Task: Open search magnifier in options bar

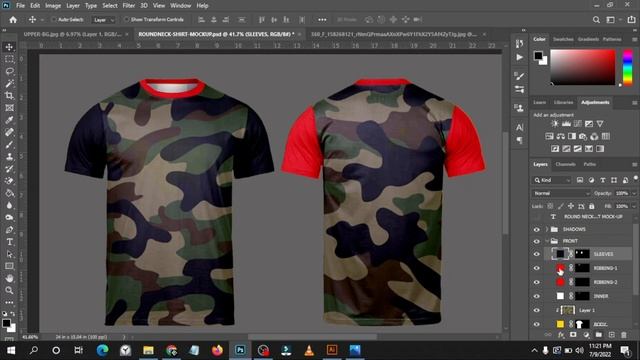Action: pyautogui.click(x=596, y=20)
